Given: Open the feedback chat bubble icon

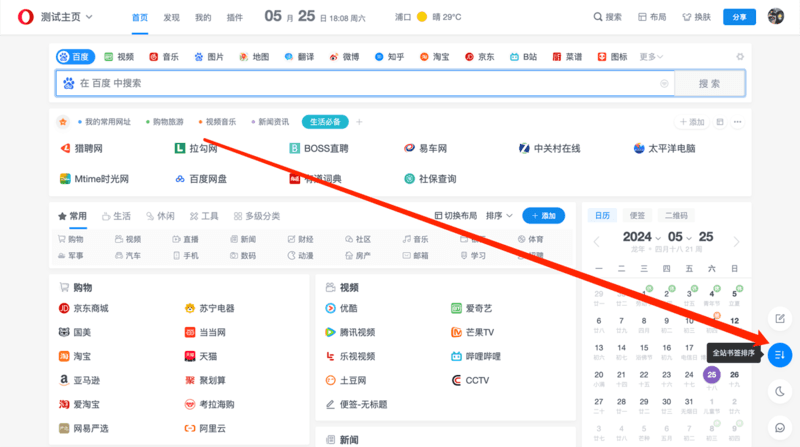Looking at the screenshot, I should [x=781, y=428].
